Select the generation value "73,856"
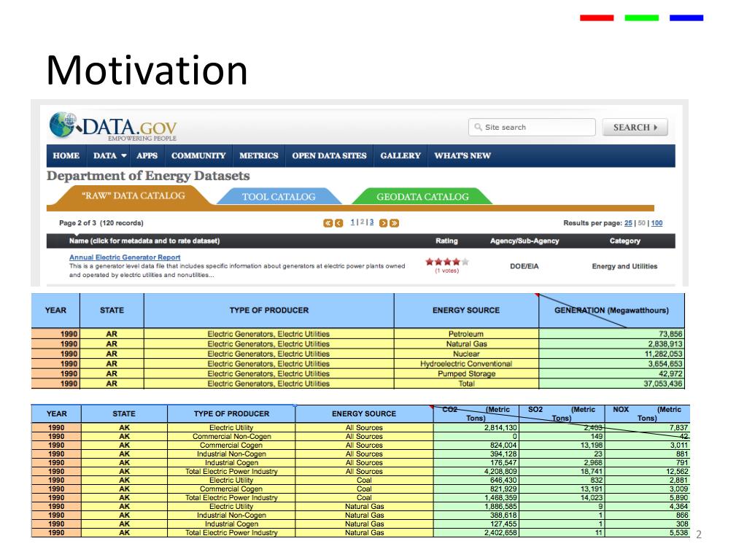Image resolution: width=747 pixels, height=560 pixels. coord(612,334)
